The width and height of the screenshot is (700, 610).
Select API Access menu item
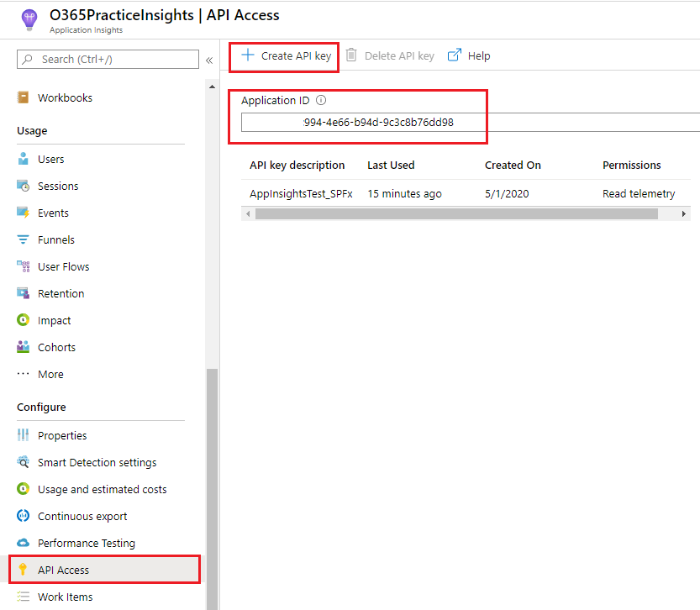pyautogui.click(x=63, y=570)
